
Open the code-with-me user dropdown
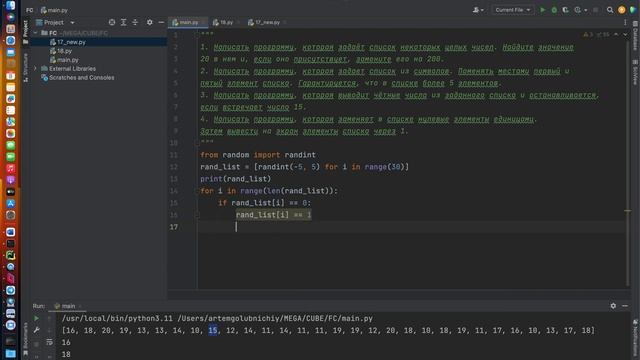point(478,10)
